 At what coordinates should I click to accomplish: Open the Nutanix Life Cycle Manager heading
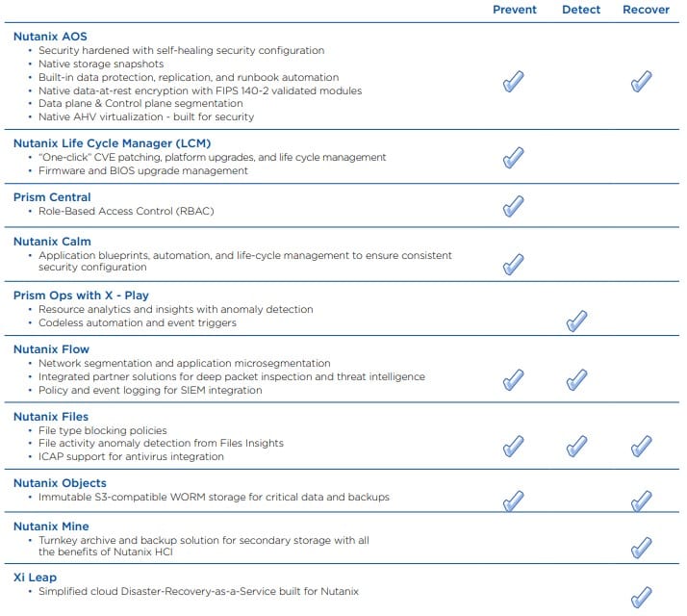pos(113,143)
